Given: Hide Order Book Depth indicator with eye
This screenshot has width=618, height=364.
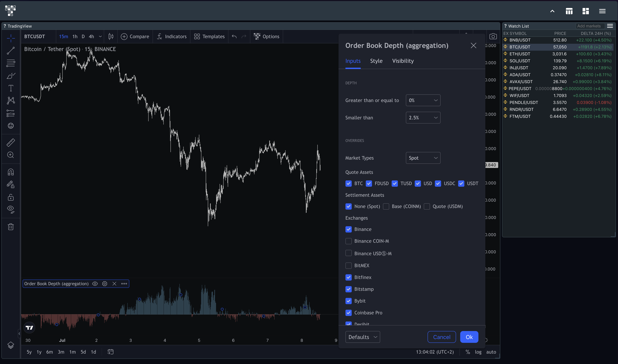Looking at the screenshot, I should coord(95,284).
